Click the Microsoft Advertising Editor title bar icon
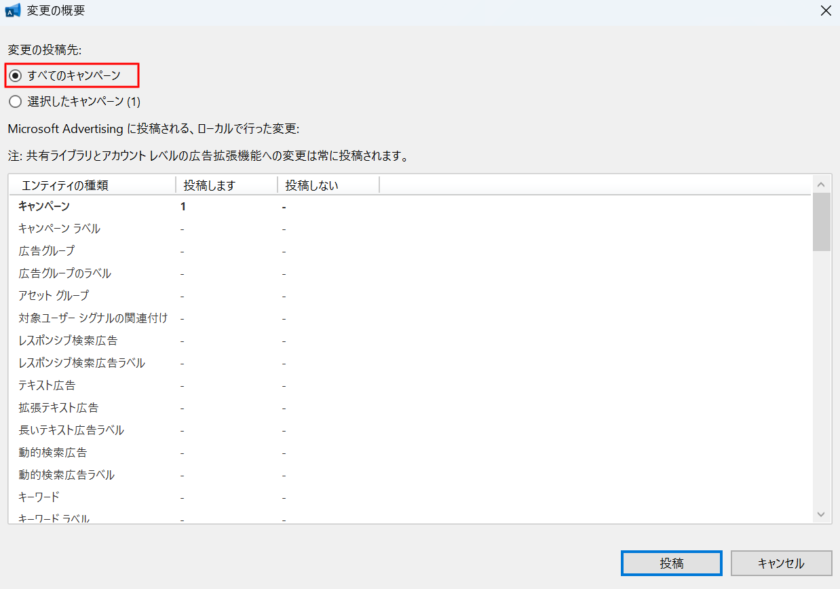The image size is (840, 589). click(14, 12)
